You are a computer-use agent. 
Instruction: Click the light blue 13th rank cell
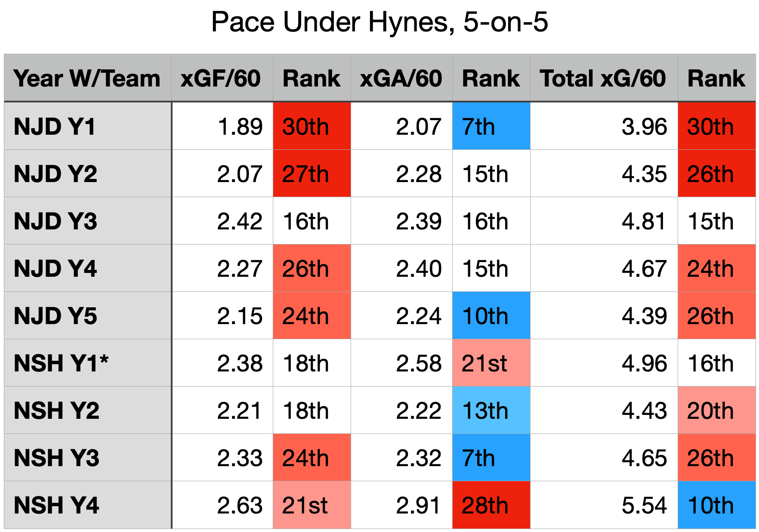pos(491,411)
